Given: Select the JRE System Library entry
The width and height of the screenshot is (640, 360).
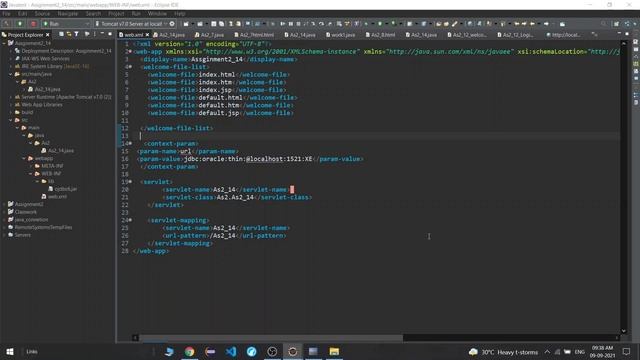Looking at the screenshot, I should pyautogui.click(x=52, y=66).
